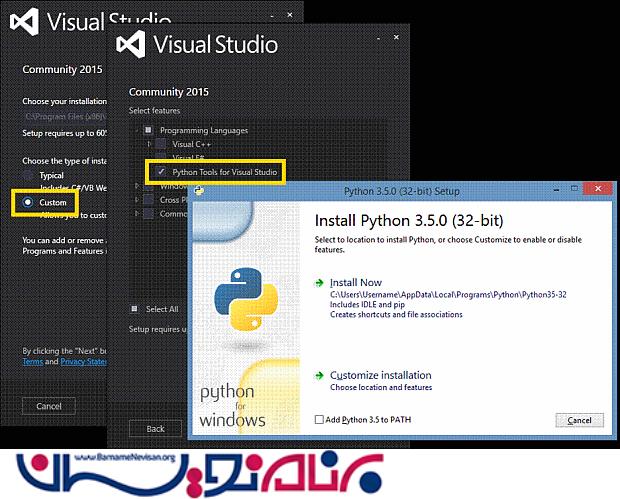The width and height of the screenshot is (620, 499).
Task: Uncheck Python Tools for Visual Studio
Action: point(161,172)
